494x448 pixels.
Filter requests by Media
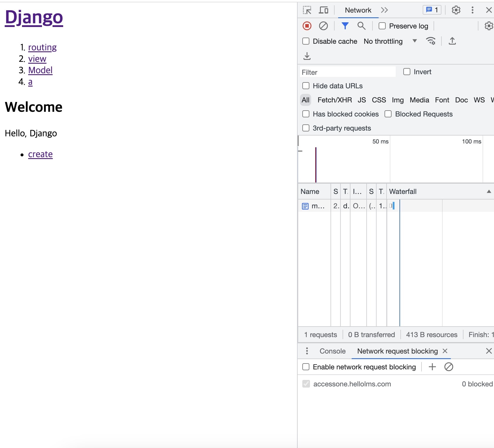[x=419, y=100]
